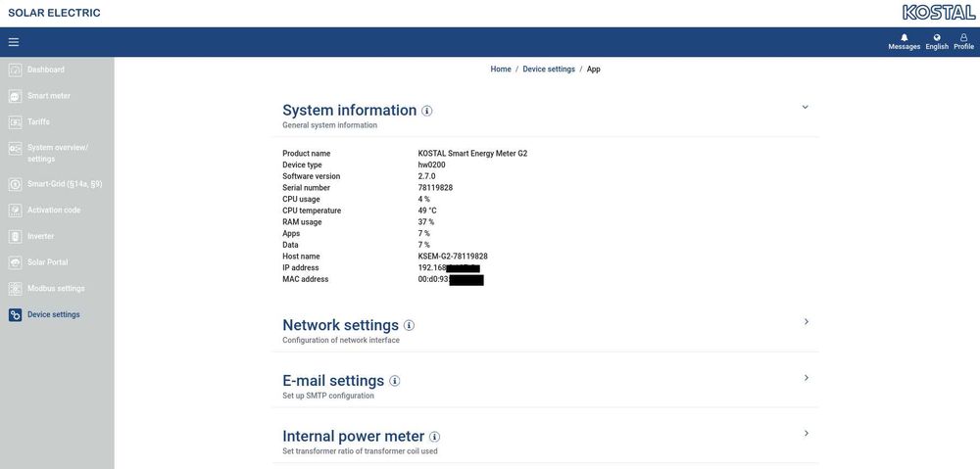Show info for E-mail settings

coord(394,381)
